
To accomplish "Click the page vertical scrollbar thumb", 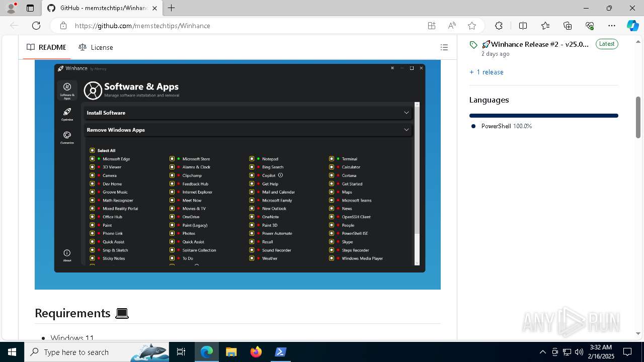I will pos(638,117).
